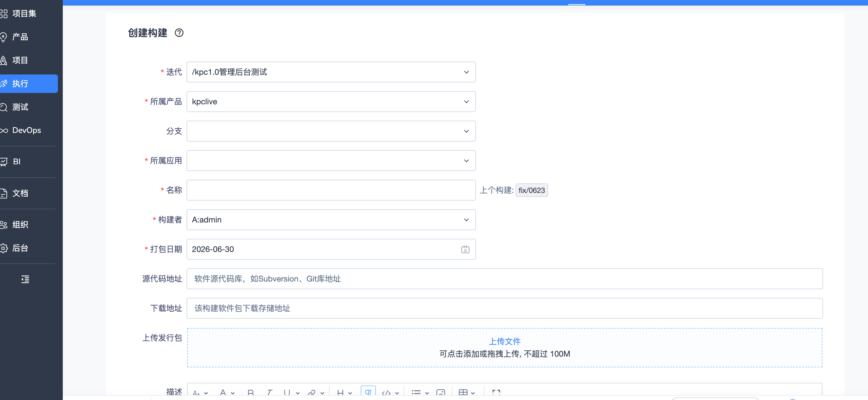Open 组织 in the sidebar

(20, 225)
